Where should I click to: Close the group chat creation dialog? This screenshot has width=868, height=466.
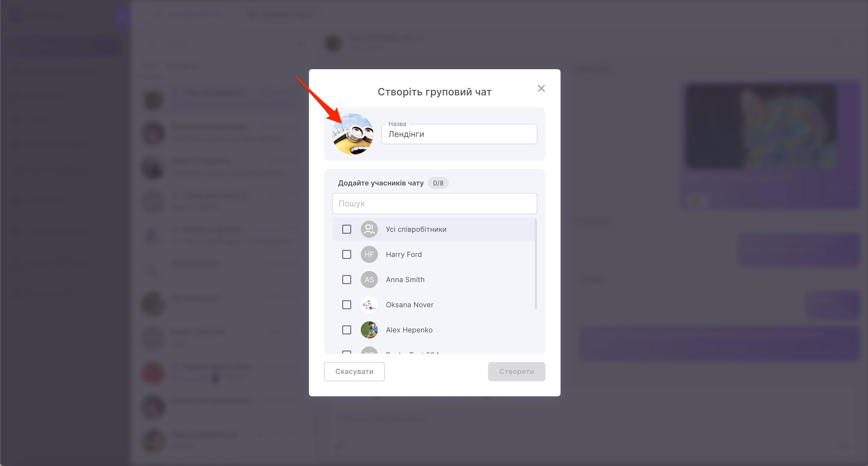click(x=541, y=88)
